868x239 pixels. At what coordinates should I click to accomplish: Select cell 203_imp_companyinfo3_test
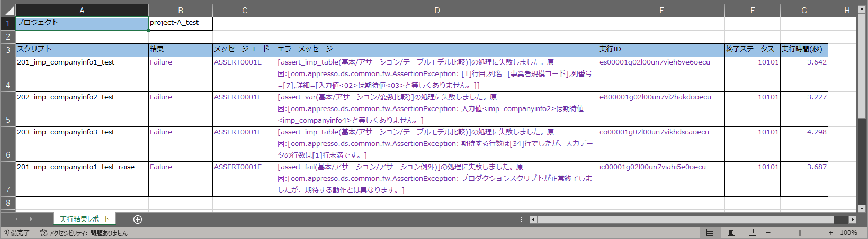[x=82, y=144]
